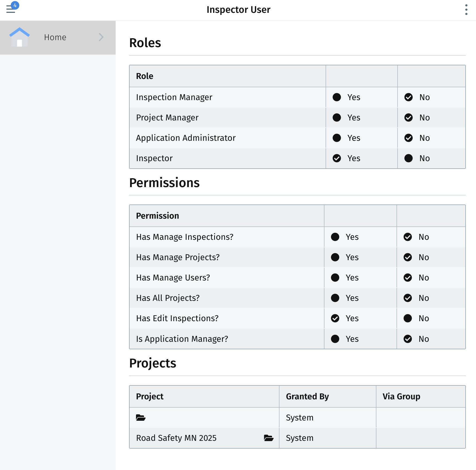Viewport: 476px width, 470px height.
Task: Click the Has Edit Inspections? label
Action: point(177,318)
